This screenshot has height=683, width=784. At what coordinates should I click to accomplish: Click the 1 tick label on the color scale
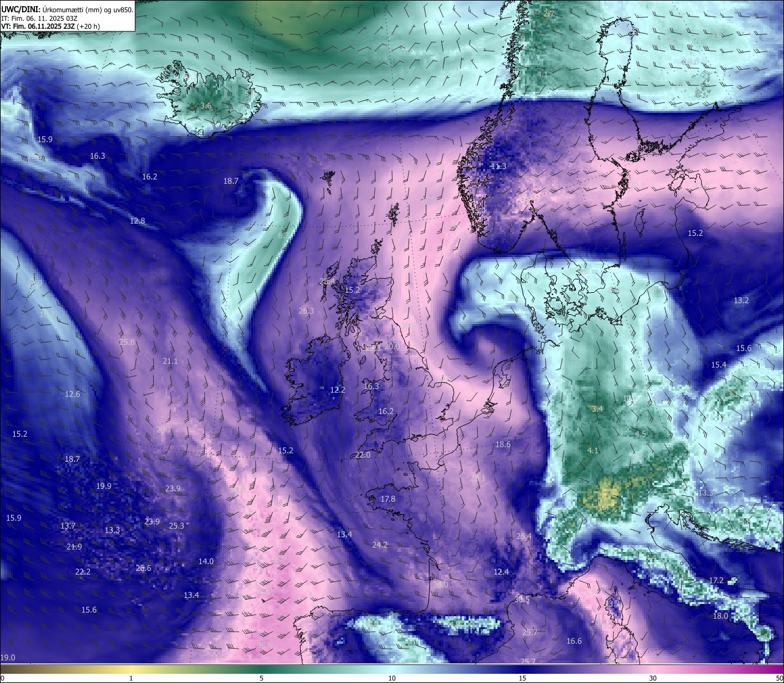coord(131,678)
